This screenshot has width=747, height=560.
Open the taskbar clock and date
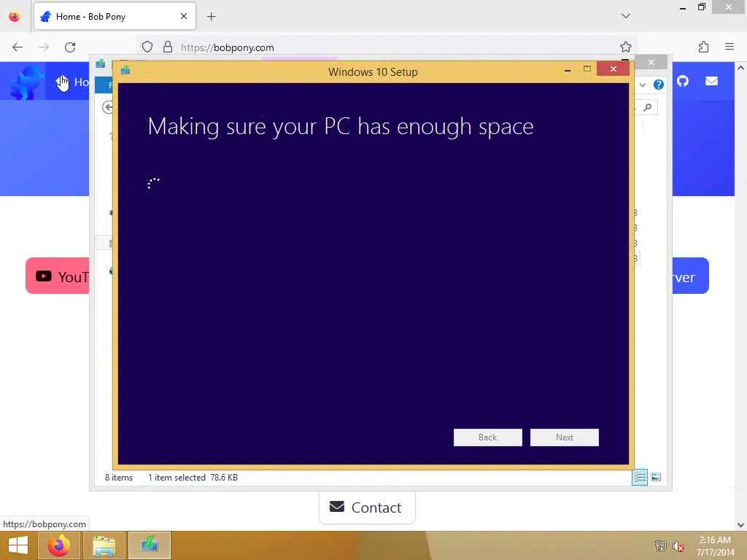715,545
